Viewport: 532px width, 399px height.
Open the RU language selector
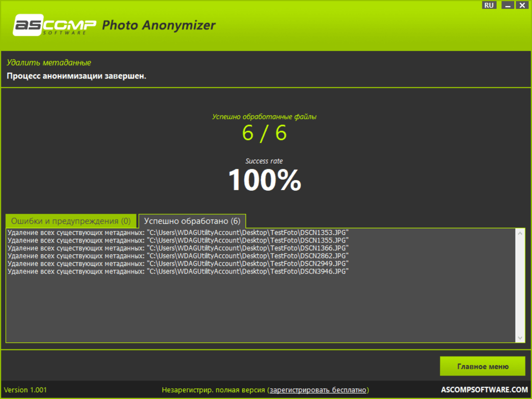pos(489,5)
